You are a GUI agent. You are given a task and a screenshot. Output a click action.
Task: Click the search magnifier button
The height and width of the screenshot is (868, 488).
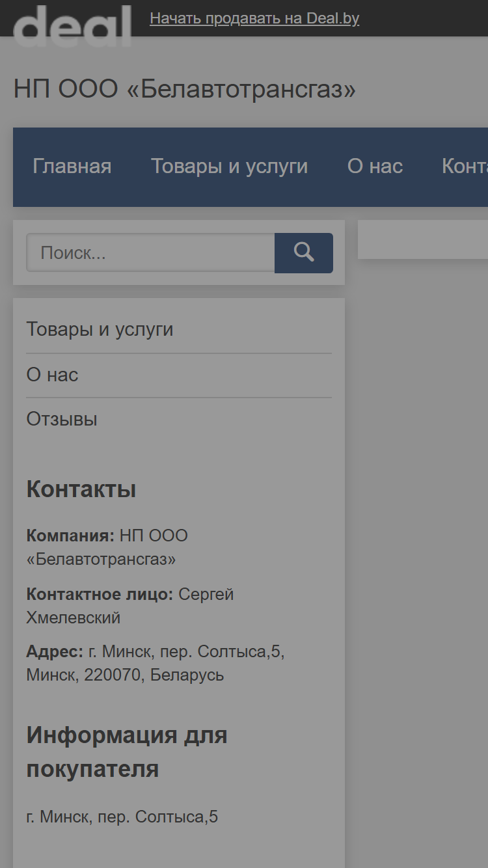tap(304, 253)
